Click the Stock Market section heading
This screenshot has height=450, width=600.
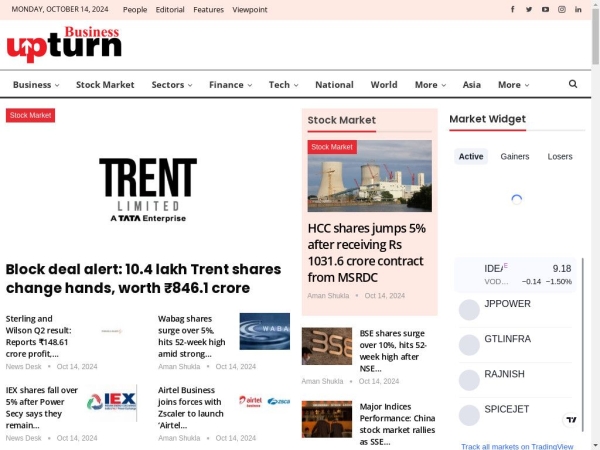click(342, 120)
